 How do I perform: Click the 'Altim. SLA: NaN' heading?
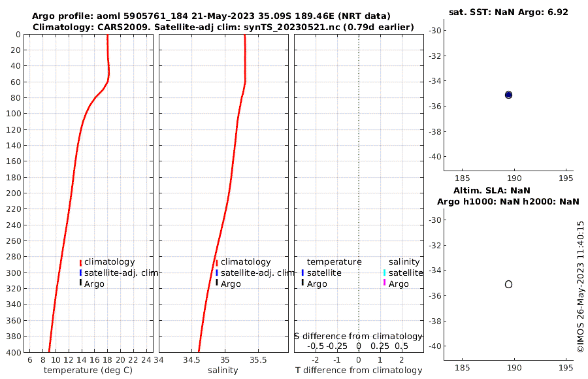[491, 190]
